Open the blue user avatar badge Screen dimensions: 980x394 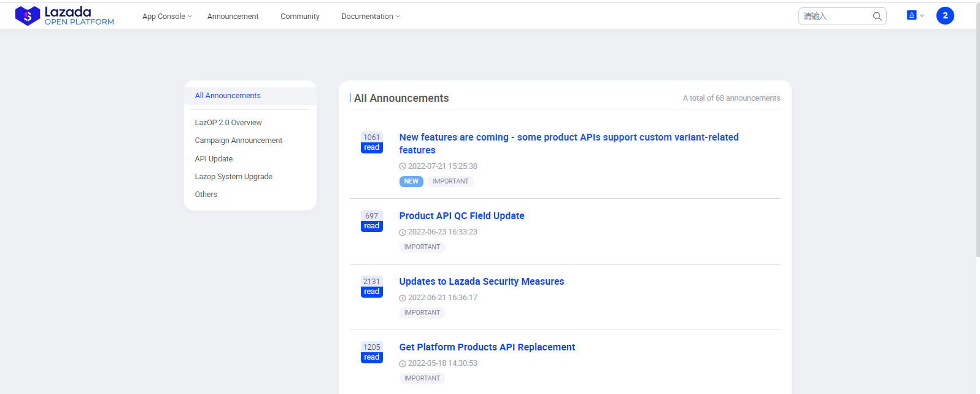pyautogui.click(x=944, y=16)
